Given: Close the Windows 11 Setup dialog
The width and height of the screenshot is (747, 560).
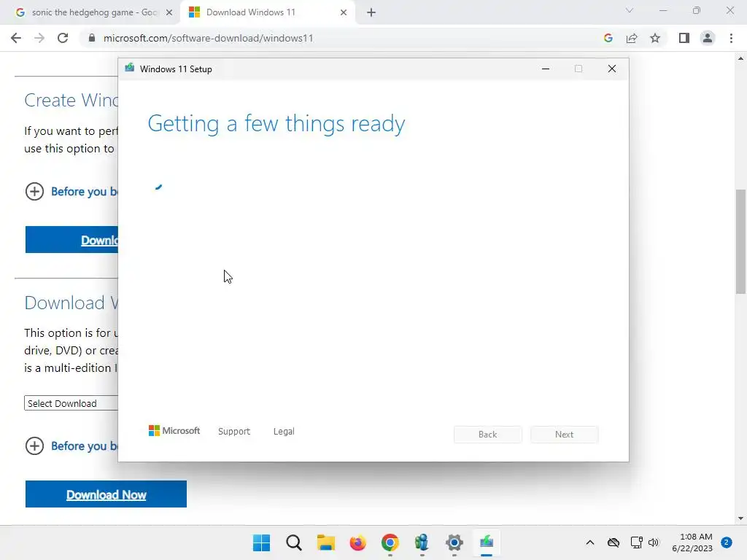Looking at the screenshot, I should pyautogui.click(x=612, y=69).
